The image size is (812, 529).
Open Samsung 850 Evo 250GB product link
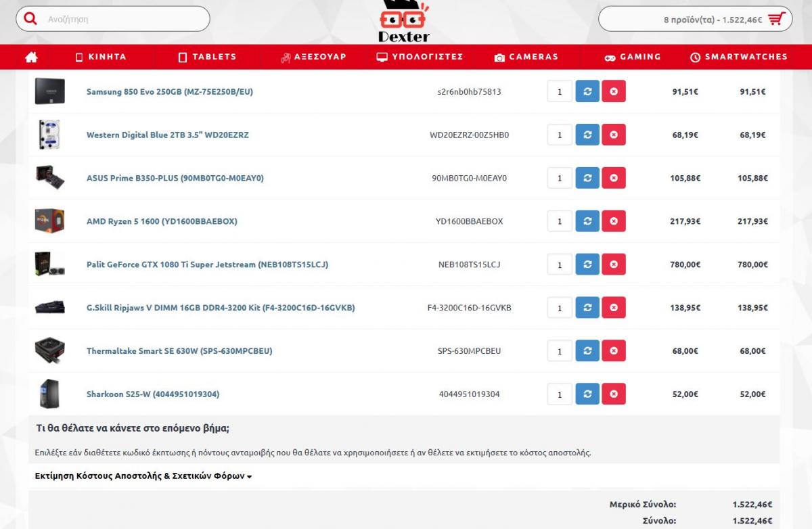coord(170,91)
